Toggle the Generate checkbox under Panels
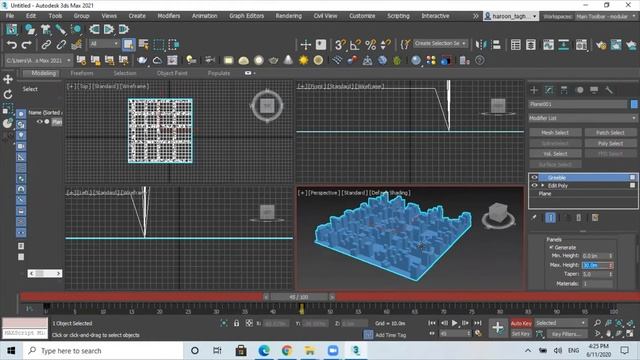 tap(551, 247)
